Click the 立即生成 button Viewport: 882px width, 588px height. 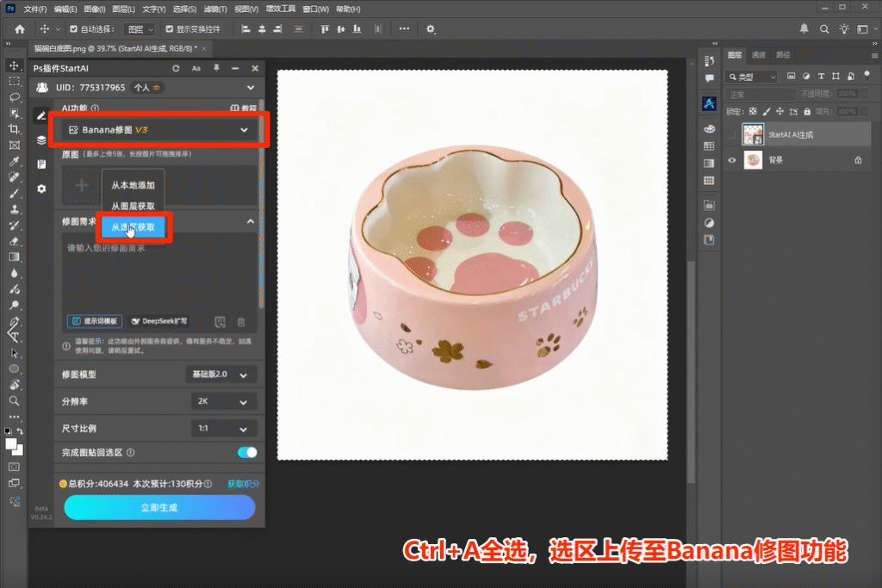(159, 508)
